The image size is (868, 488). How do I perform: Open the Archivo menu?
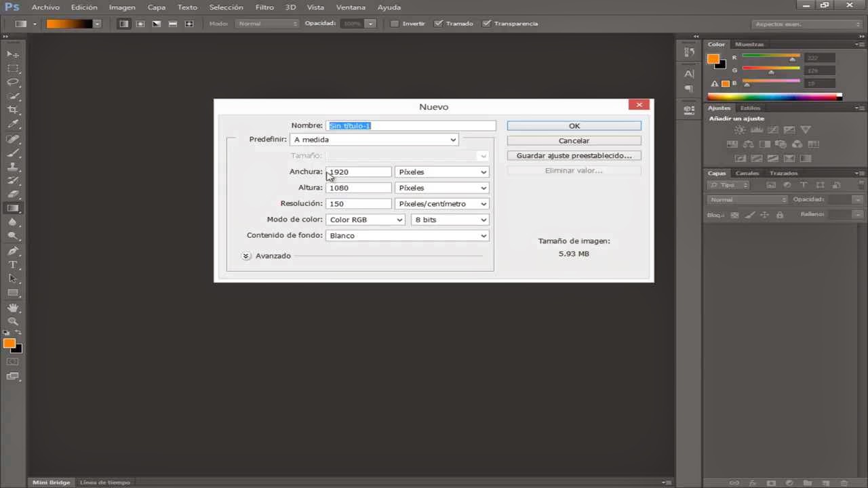click(45, 7)
